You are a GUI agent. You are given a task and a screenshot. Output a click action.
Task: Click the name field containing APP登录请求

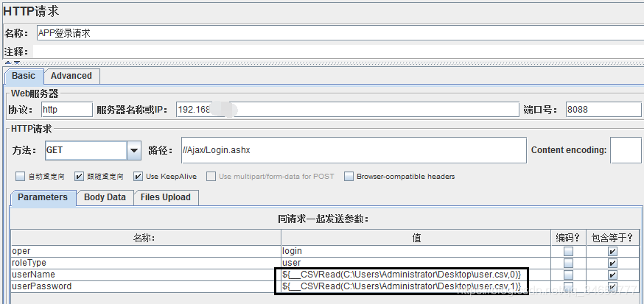coord(340,33)
